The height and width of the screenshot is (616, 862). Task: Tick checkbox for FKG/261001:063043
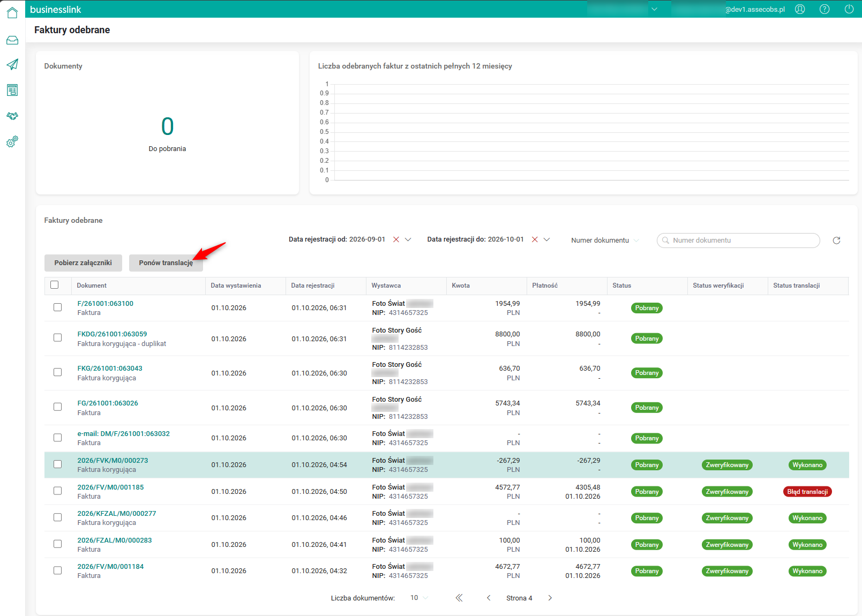tap(58, 372)
